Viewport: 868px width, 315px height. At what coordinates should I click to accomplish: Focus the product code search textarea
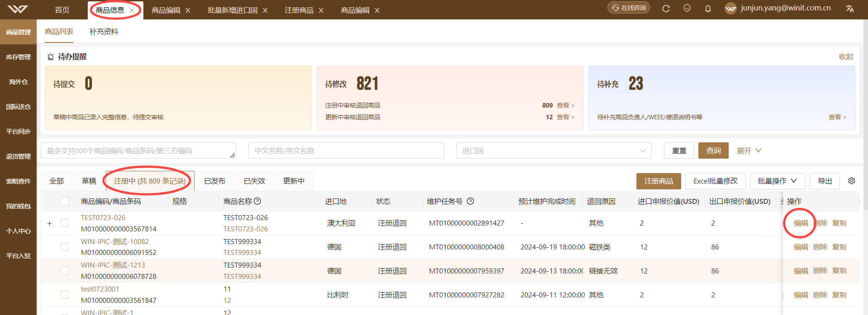click(x=138, y=150)
